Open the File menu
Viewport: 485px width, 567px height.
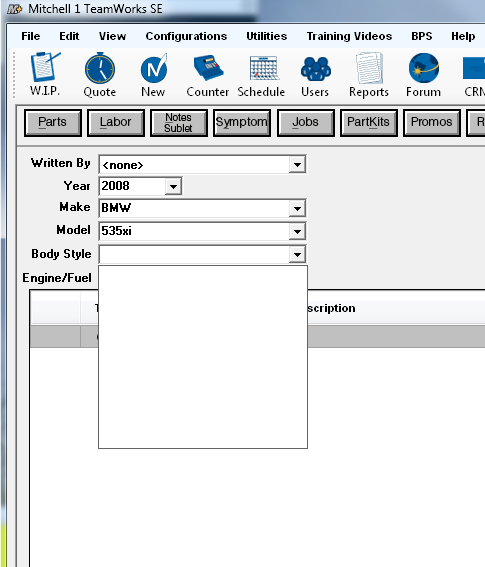point(31,36)
